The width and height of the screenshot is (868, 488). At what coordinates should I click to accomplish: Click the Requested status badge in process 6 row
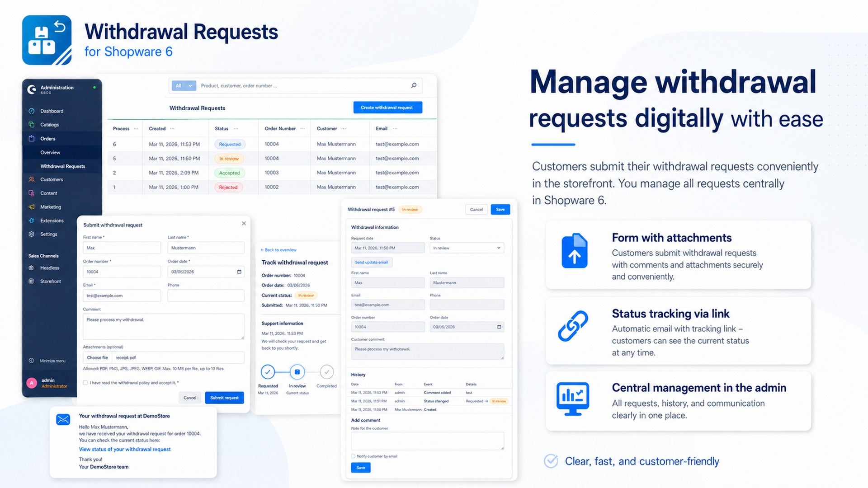click(x=230, y=145)
